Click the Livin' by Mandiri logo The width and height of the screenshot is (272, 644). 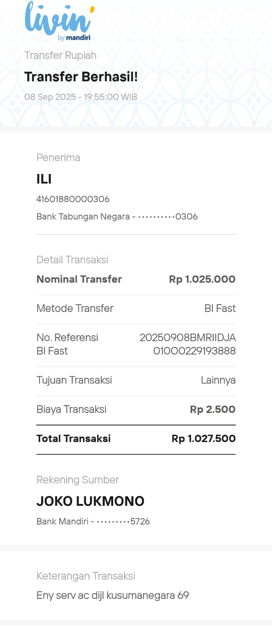click(x=59, y=21)
